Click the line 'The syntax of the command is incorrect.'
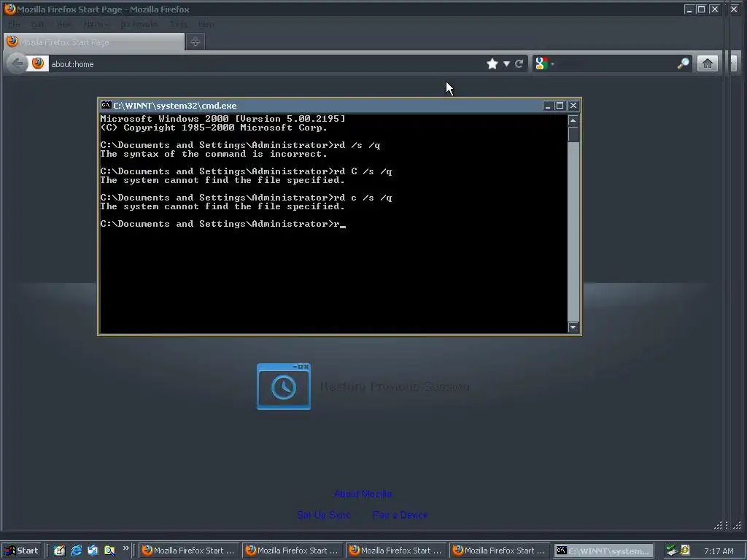 pyautogui.click(x=214, y=154)
